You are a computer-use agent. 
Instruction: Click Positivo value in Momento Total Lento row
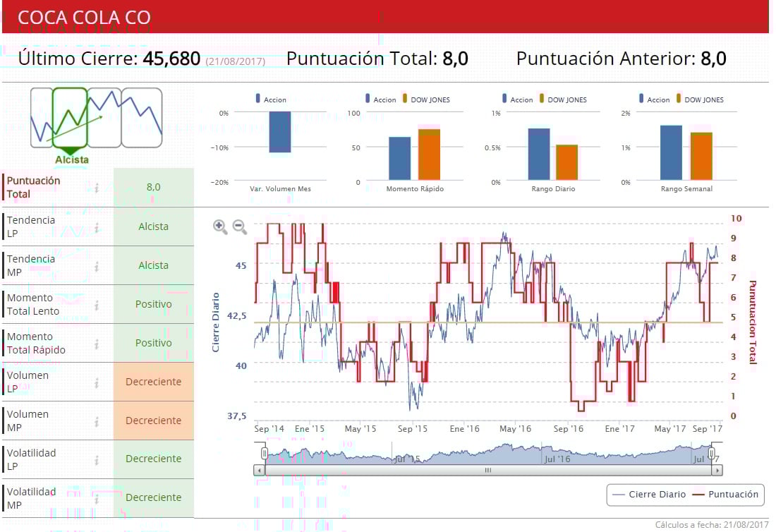click(x=153, y=304)
